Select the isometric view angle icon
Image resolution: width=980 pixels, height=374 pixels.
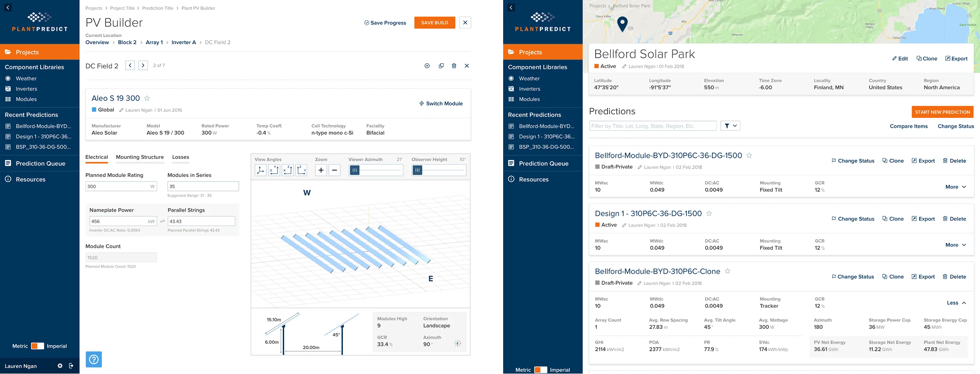(x=260, y=170)
